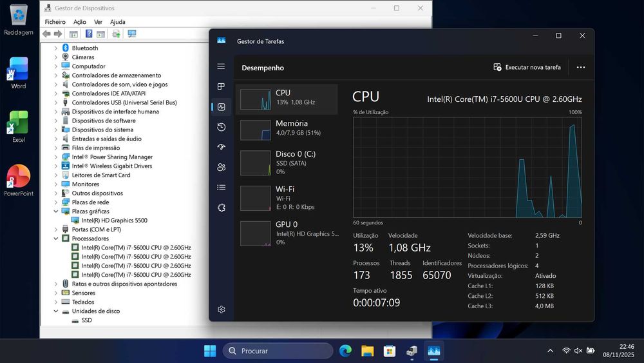Expand the Monitores category
This screenshot has width=644, height=363.
coord(56,184)
